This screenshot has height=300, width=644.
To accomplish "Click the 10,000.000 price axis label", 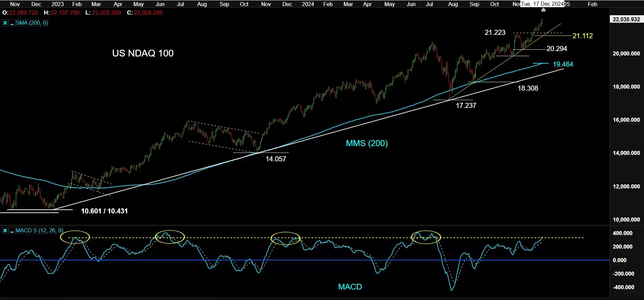I will pyautogui.click(x=626, y=220).
